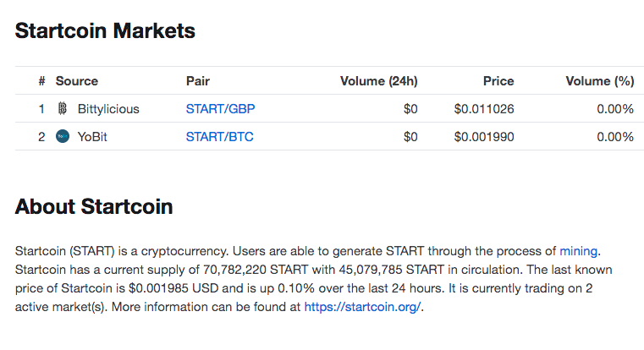This screenshot has height=350, width=644.
Task: Click the # rank column header
Action: [41, 81]
